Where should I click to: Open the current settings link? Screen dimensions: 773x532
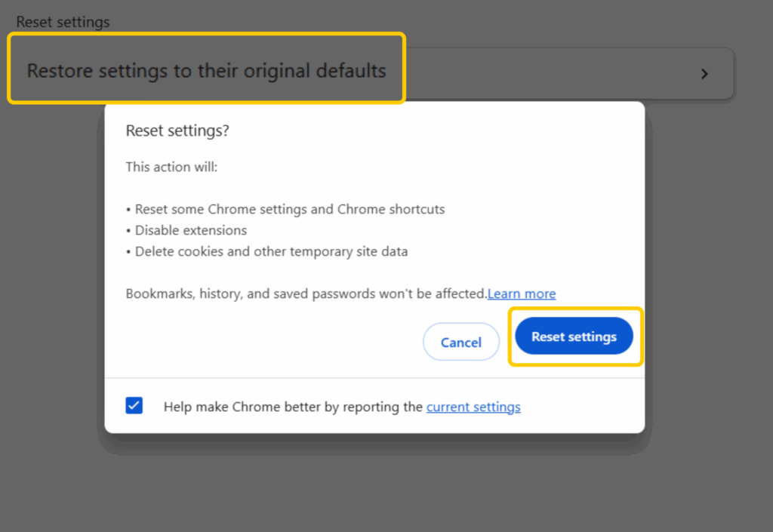[473, 407]
